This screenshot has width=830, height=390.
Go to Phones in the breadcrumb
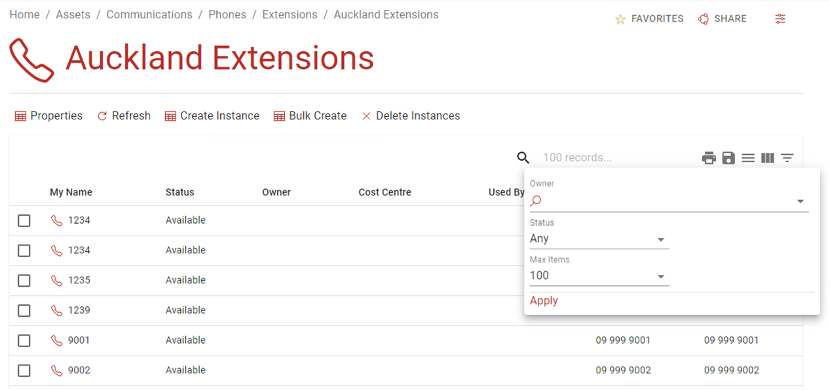(x=227, y=15)
